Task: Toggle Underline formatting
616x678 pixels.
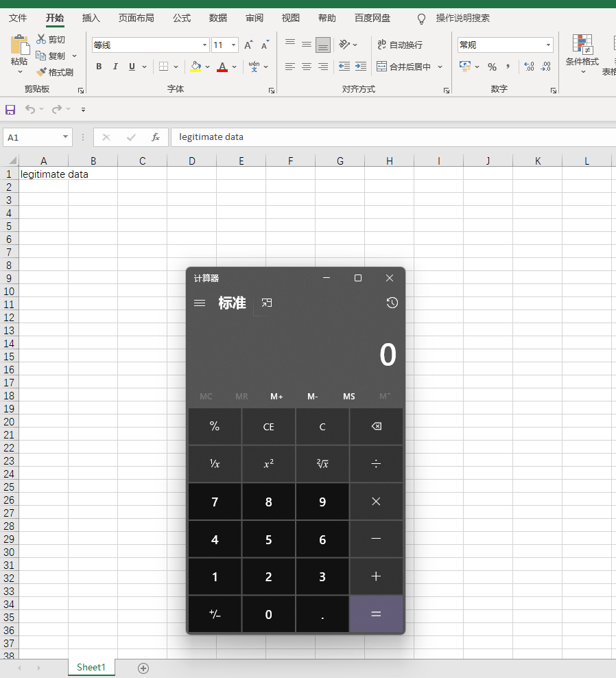Action: [132, 67]
